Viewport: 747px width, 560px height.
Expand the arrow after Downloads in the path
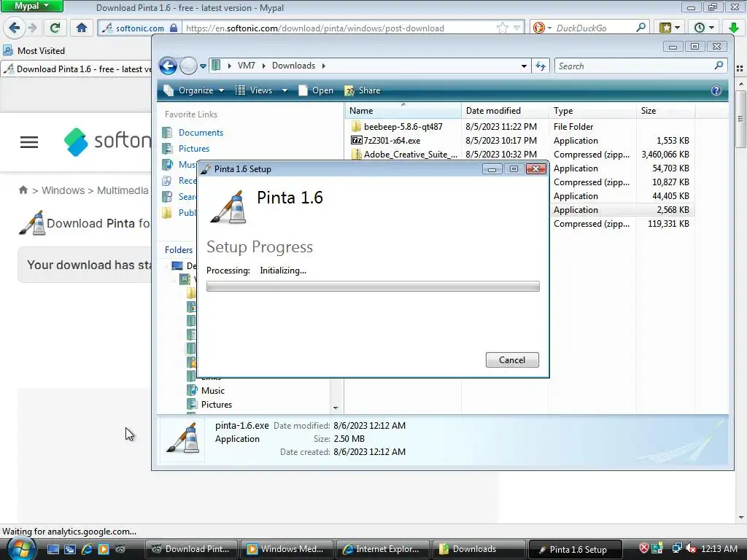click(323, 66)
